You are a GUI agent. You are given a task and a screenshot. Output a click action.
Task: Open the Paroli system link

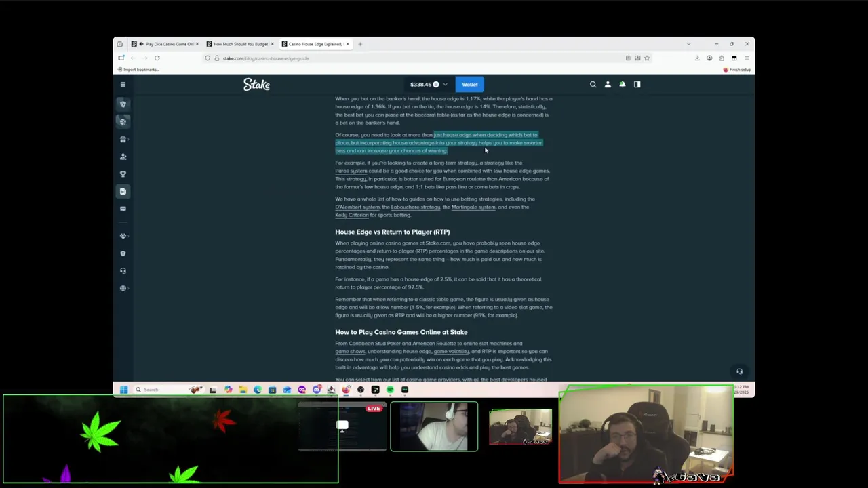coord(351,171)
